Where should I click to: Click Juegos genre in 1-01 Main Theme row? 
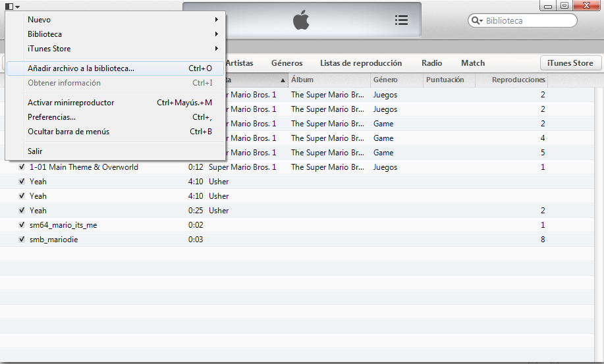point(385,167)
